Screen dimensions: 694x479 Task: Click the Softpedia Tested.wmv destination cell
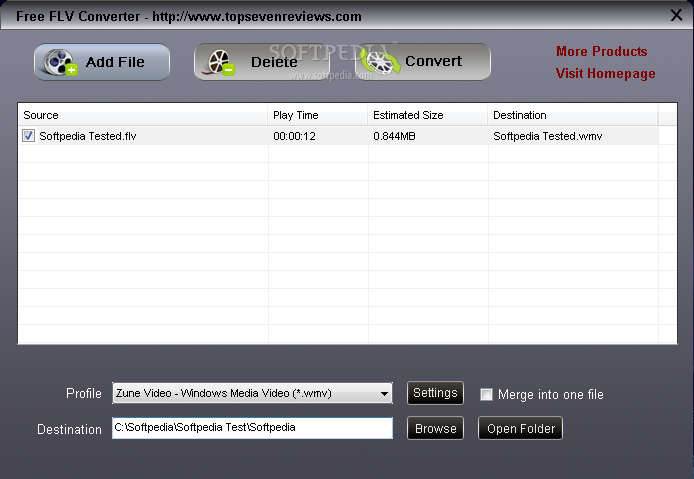tap(547, 136)
